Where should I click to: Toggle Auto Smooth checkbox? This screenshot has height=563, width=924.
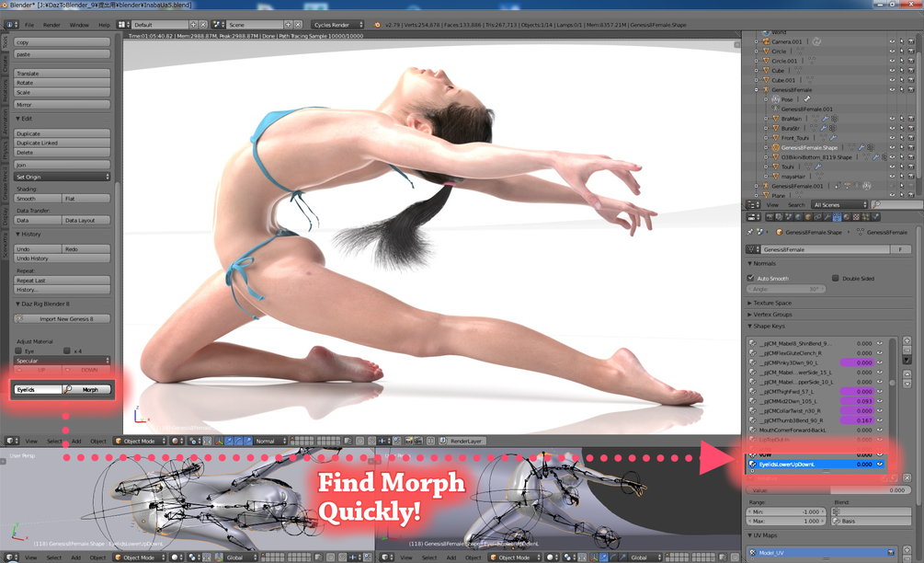[x=751, y=278]
